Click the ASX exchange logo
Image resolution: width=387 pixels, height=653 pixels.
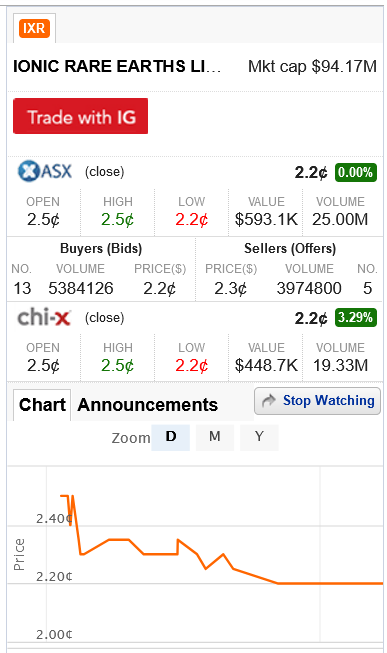coord(45,171)
